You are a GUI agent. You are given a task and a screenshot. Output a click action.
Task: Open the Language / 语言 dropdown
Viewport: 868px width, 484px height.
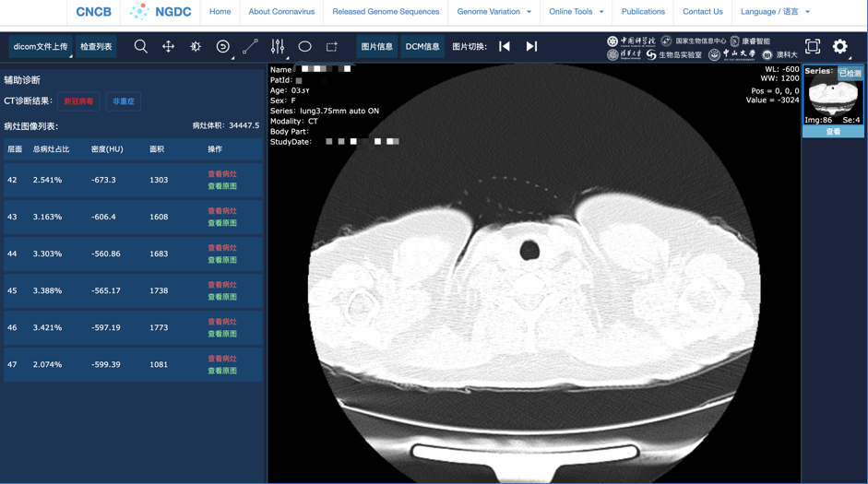click(x=775, y=12)
